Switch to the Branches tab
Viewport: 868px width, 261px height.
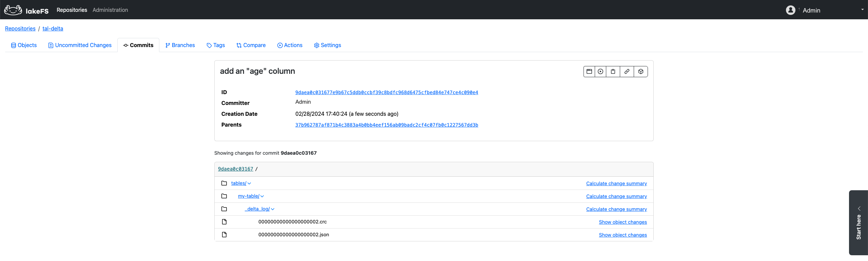(x=180, y=45)
